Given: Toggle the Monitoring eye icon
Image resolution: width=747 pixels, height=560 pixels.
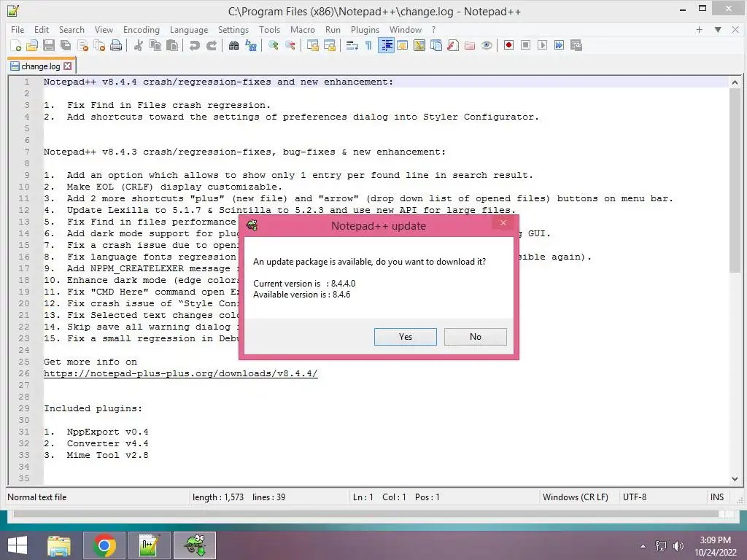Looking at the screenshot, I should point(487,45).
